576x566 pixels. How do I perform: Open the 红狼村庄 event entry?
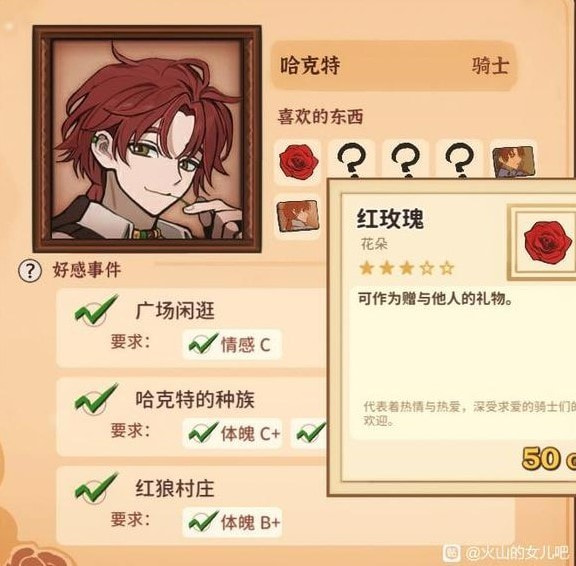[285, 506]
